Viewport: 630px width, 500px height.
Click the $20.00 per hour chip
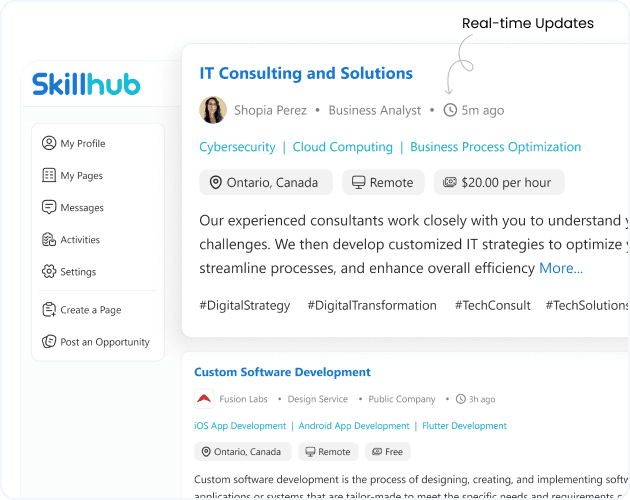pos(499,182)
